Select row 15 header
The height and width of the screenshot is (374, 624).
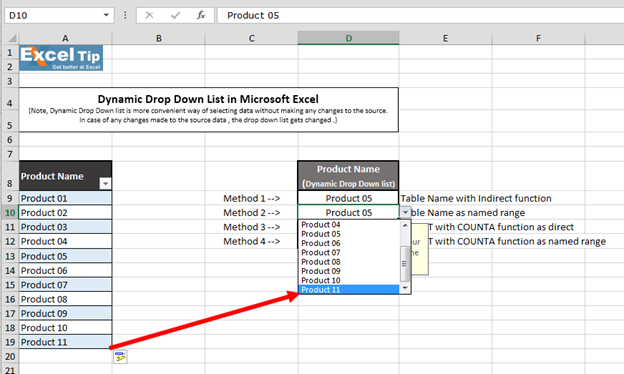click(x=10, y=285)
